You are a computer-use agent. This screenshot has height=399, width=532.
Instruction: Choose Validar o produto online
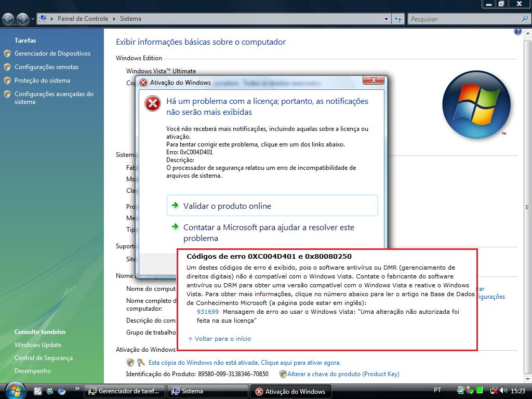(272, 206)
